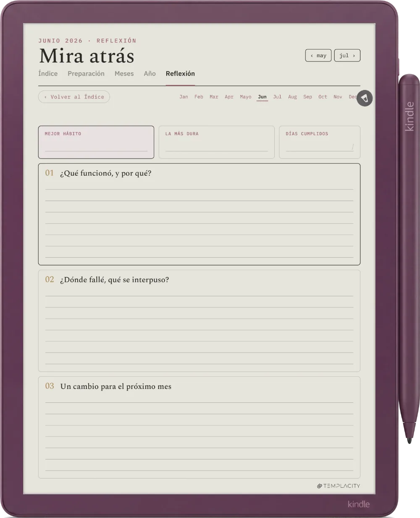Viewport: 420px width, 518px height.
Task: Go to next month jul
Action: pos(347,55)
